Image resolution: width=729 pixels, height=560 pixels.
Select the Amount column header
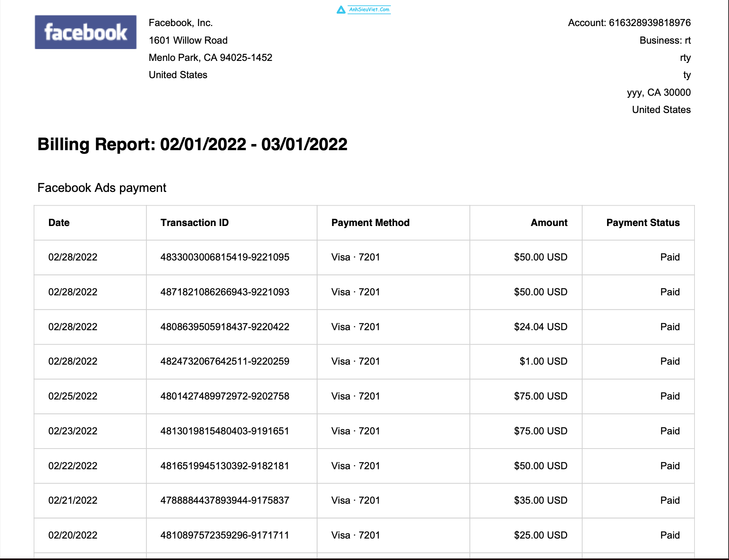click(x=549, y=223)
